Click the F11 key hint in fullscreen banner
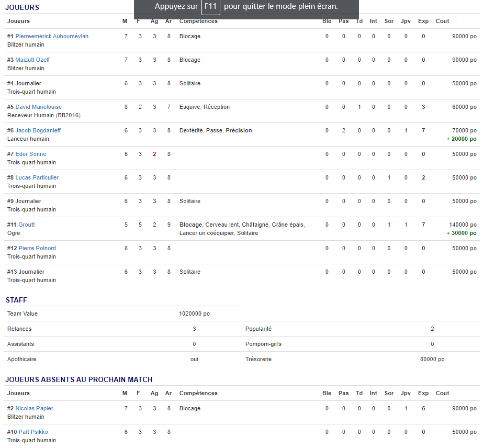The width and height of the screenshot is (484, 448). 210,7
